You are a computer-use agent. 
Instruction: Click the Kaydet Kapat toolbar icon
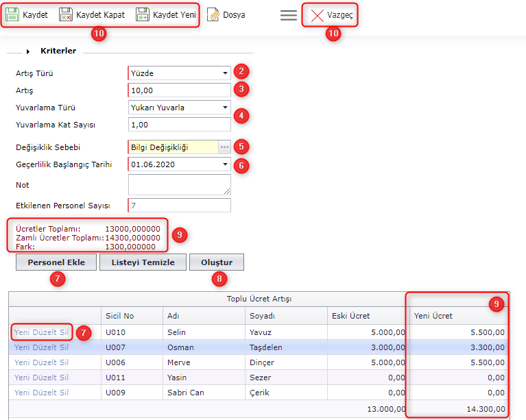[x=66, y=14]
